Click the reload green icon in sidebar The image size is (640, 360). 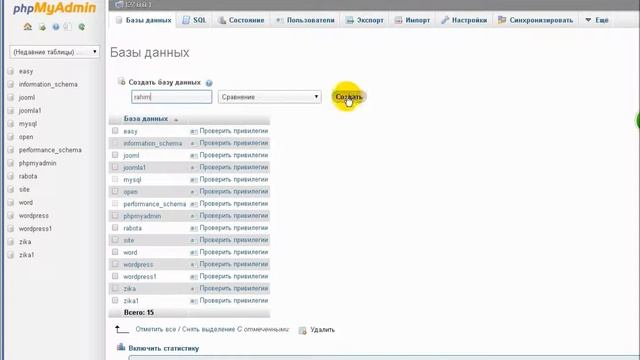coord(82,27)
